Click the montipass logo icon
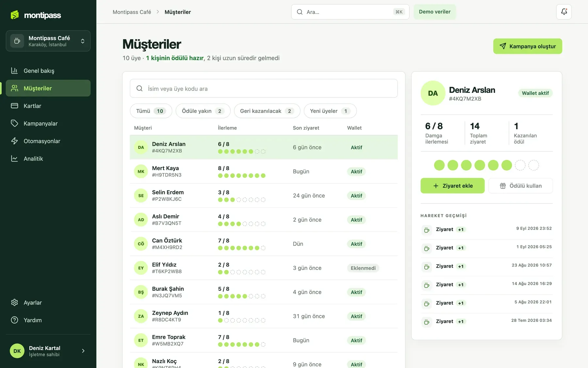The height and width of the screenshot is (368, 588). [15, 15]
